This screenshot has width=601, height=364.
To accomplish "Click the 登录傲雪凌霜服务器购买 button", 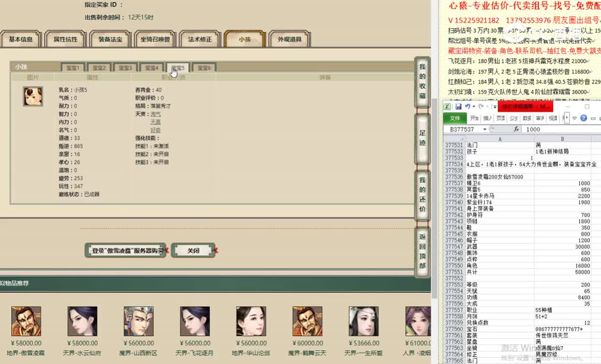I will coord(125,250).
